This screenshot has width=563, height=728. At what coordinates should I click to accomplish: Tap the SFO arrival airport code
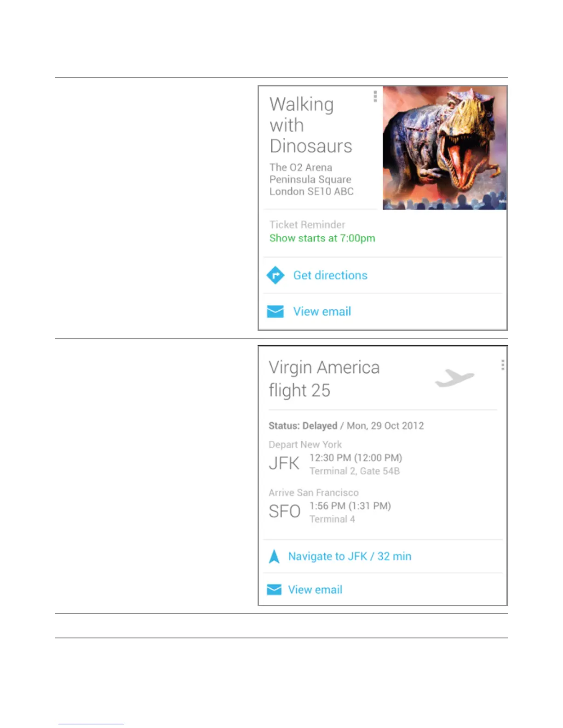[x=285, y=512]
